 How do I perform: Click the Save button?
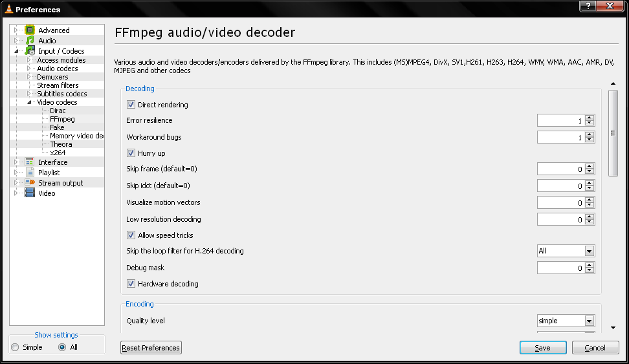click(543, 348)
